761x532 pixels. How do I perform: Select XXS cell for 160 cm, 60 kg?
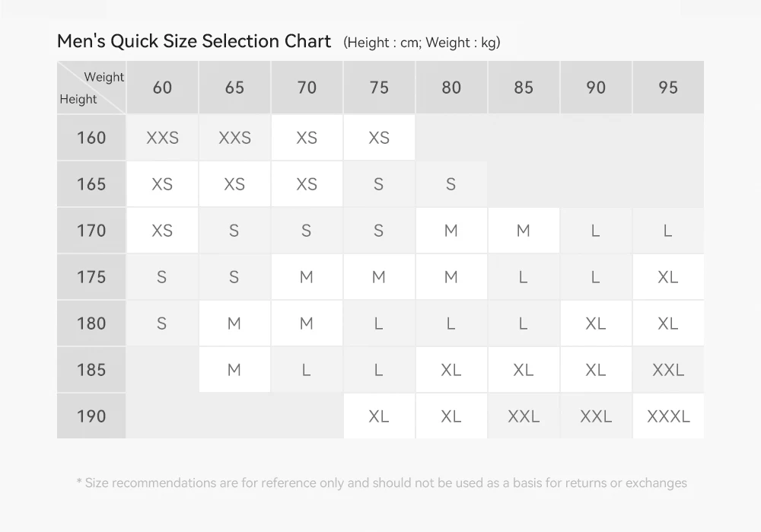click(162, 138)
